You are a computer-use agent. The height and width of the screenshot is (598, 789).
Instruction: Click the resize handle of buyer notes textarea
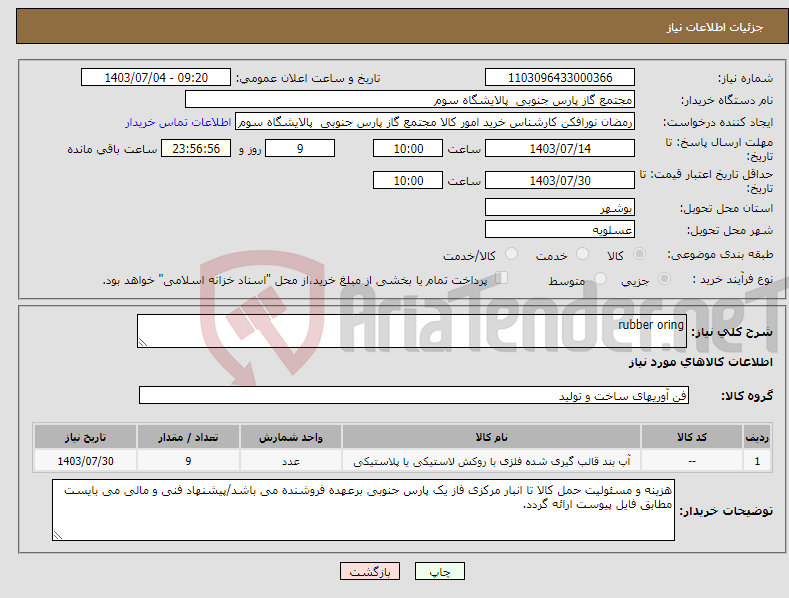coord(58,535)
